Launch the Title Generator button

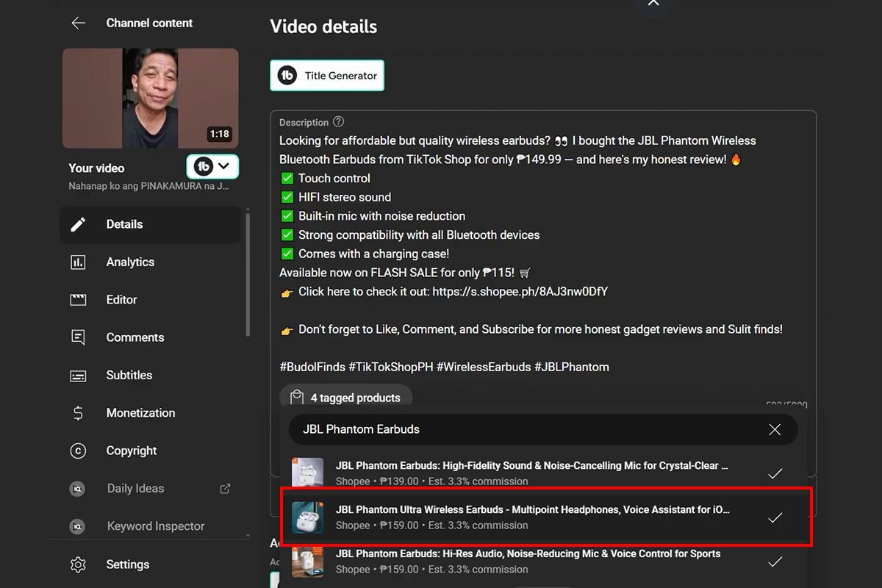pos(327,75)
